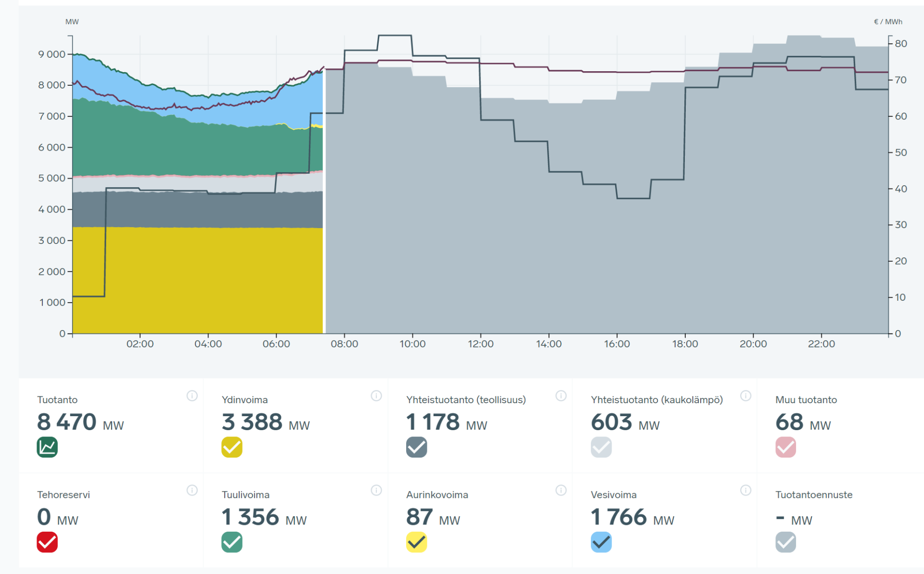The height and width of the screenshot is (574, 924).
Task: Uncheck Yhteistuotanto (teollisuus) dark grey checkbox
Action: tap(416, 447)
